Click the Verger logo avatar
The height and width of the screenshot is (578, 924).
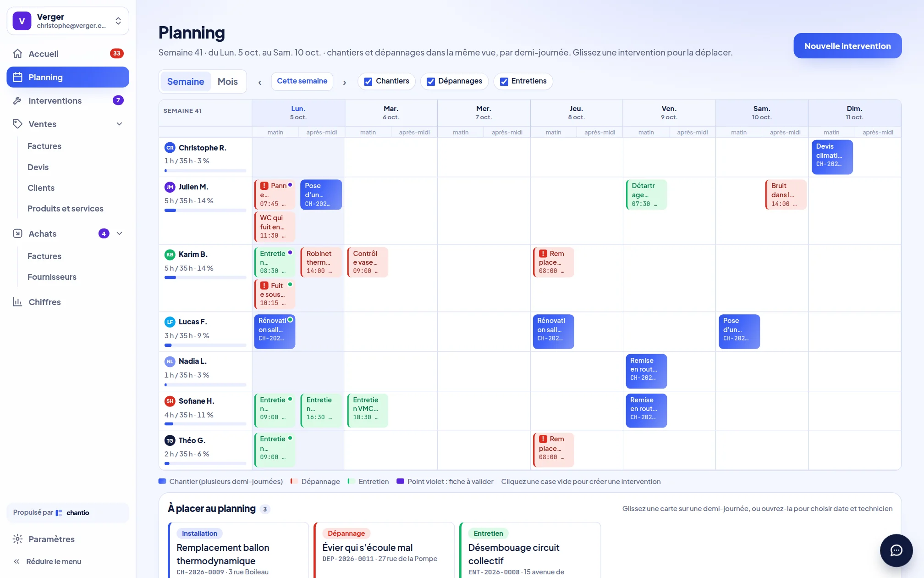click(22, 21)
